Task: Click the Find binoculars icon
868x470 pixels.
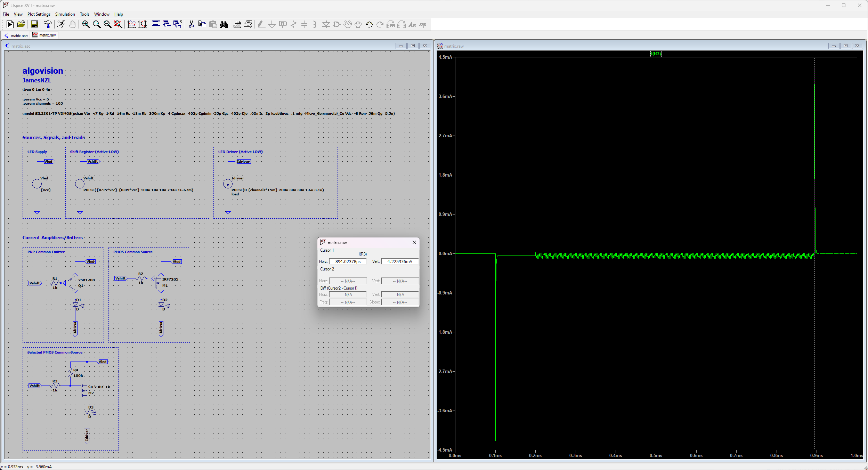Action: point(224,24)
